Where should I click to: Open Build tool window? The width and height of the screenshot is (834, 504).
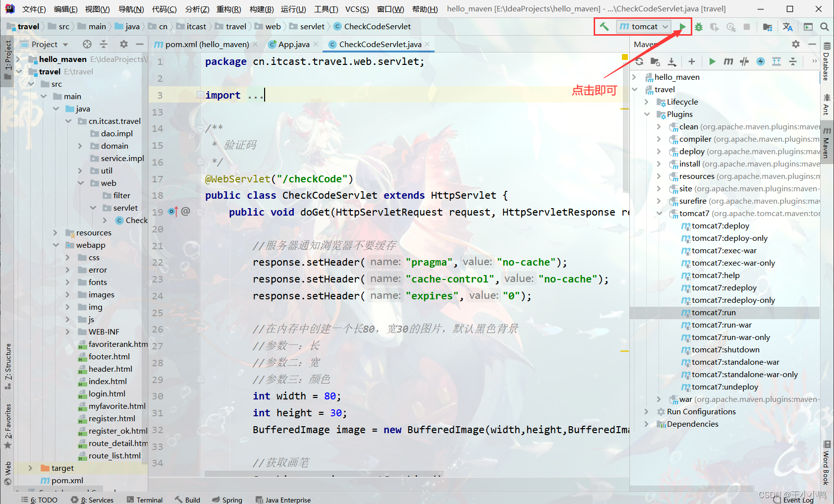(x=187, y=500)
